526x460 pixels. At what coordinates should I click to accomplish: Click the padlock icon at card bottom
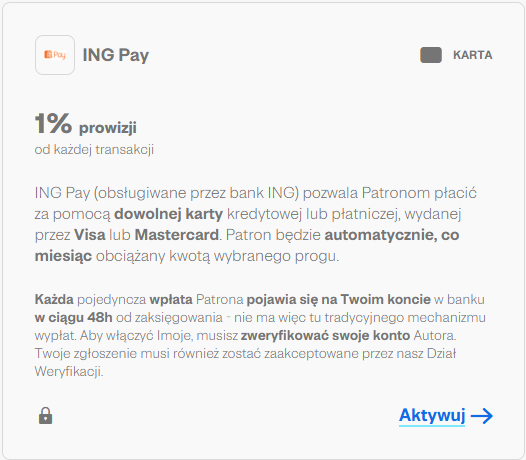point(46,416)
